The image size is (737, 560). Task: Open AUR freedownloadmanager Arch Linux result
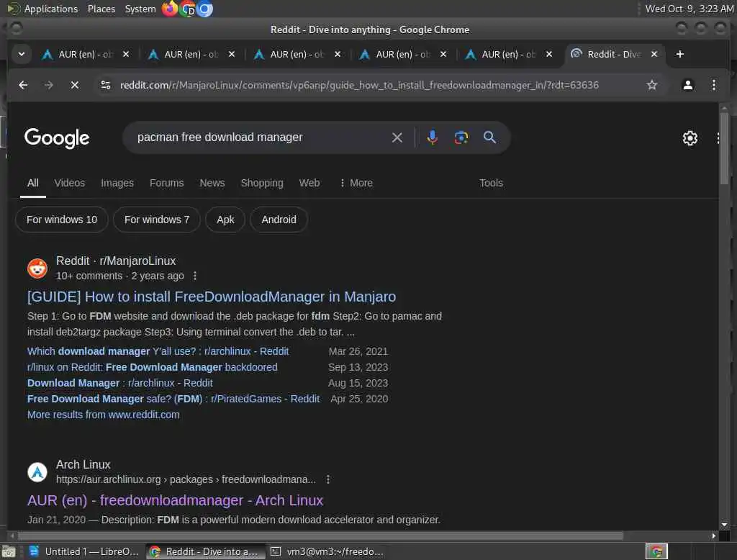pyautogui.click(x=175, y=500)
